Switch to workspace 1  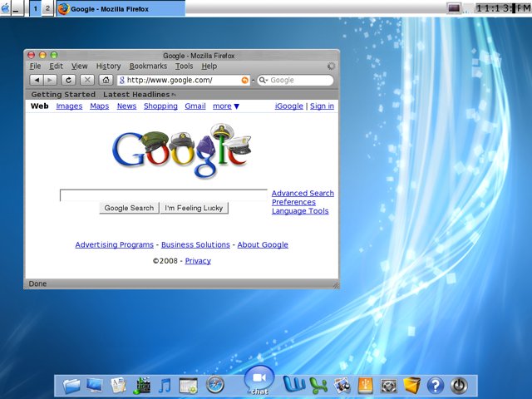click(35, 8)
